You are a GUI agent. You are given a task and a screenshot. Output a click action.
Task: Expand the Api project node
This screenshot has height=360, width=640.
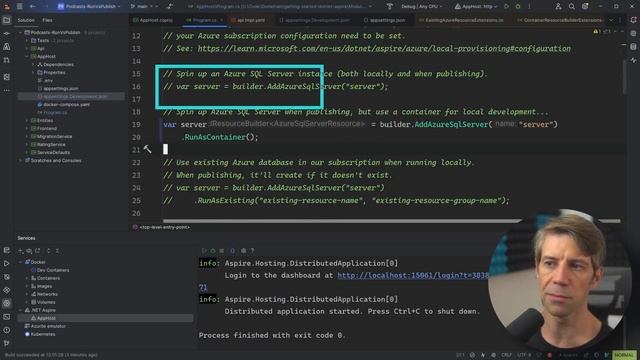[x=27, y=48]
